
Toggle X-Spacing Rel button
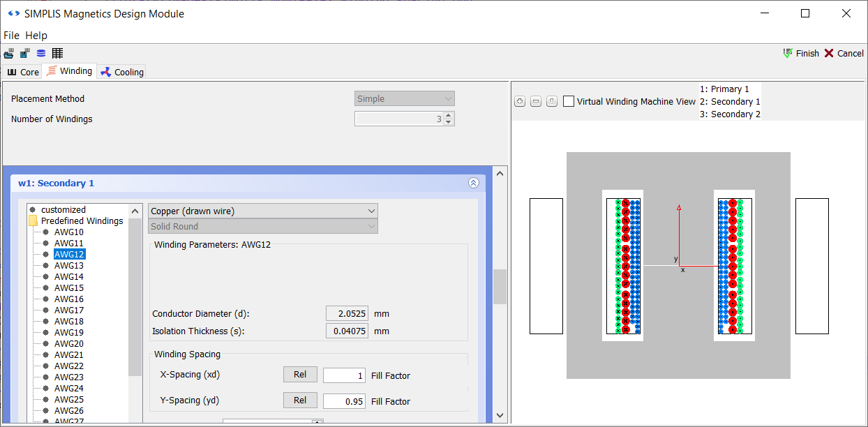pos(300,375)
